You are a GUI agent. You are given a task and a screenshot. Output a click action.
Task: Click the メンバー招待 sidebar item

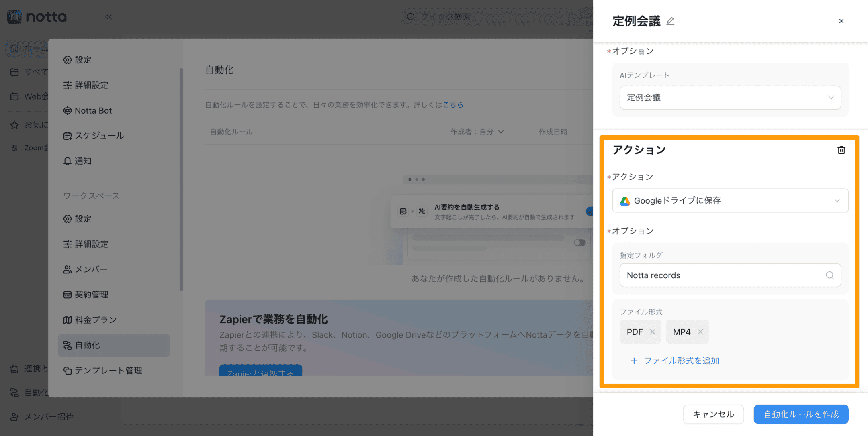coord(42,416)
